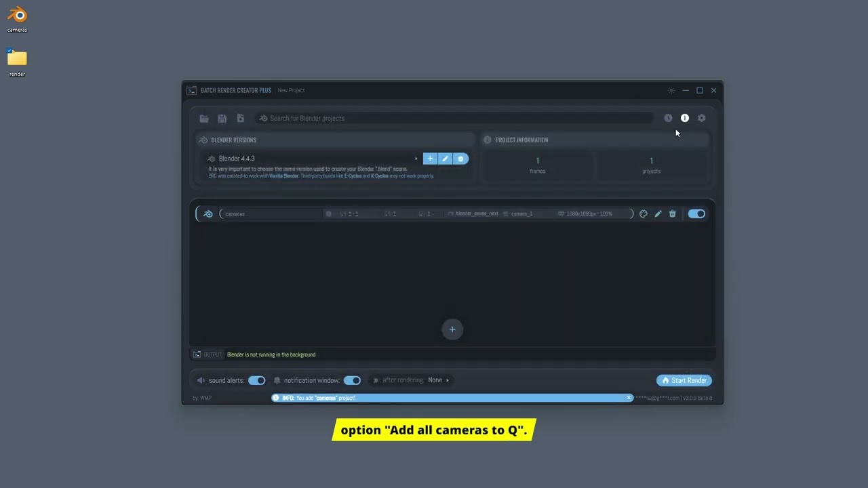Click the speaker icon beside sound alerts
This screenshot has width=868, height=488.
(201, 380)
